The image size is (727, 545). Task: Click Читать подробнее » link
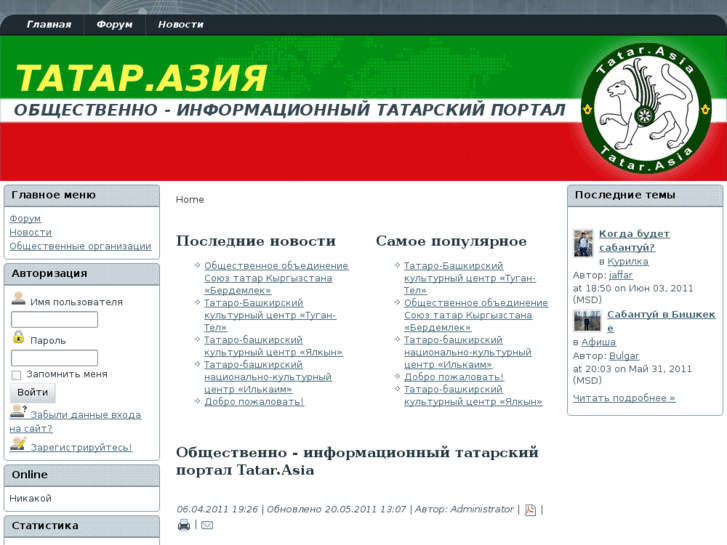pyautogui.click(x=624, y=398)
